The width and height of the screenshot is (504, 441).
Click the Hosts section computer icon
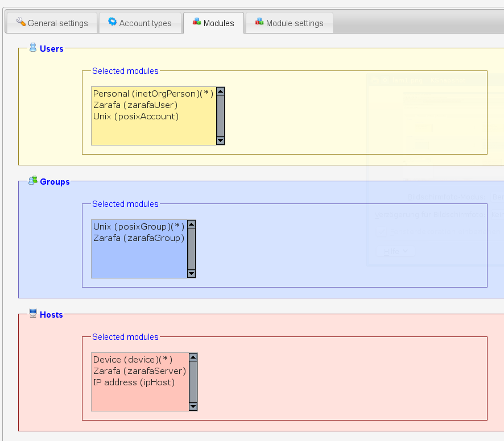pos(33,314)
